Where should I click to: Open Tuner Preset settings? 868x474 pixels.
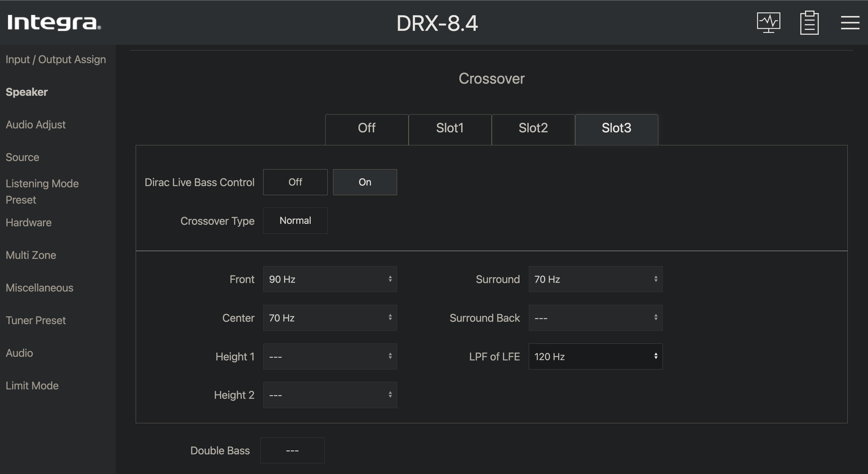[35, 320]
